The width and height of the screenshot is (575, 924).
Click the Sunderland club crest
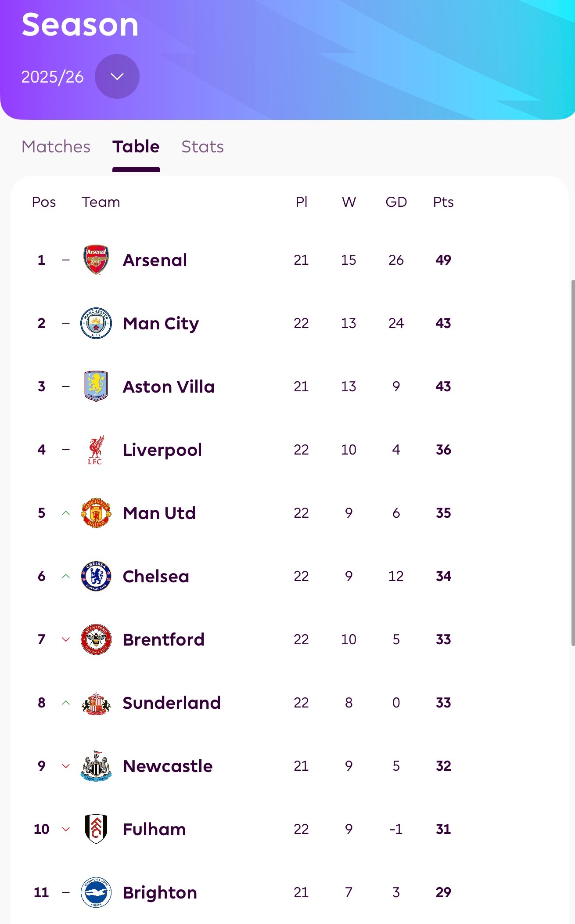[x=96, y=703]
